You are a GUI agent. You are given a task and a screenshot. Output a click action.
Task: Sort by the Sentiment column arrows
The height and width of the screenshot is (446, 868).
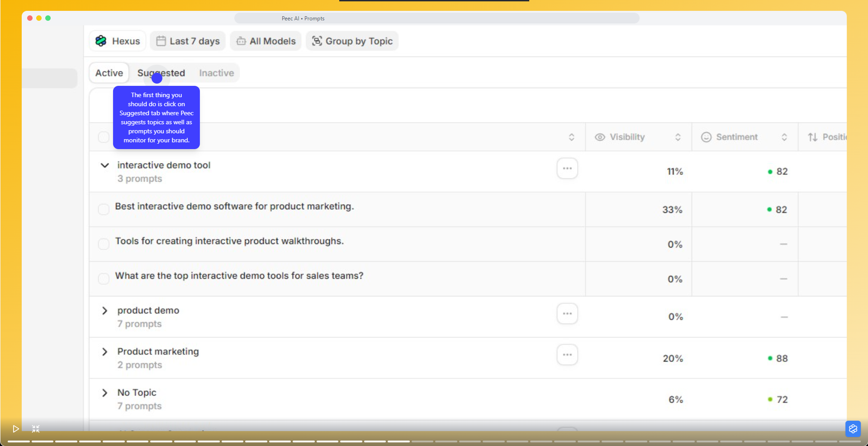tap(784, 137)
